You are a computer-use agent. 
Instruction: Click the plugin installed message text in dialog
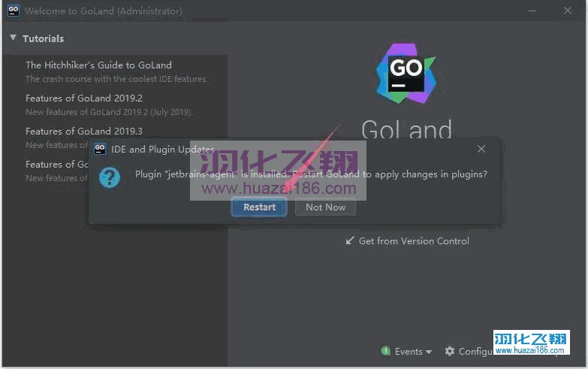pos(311,174)
